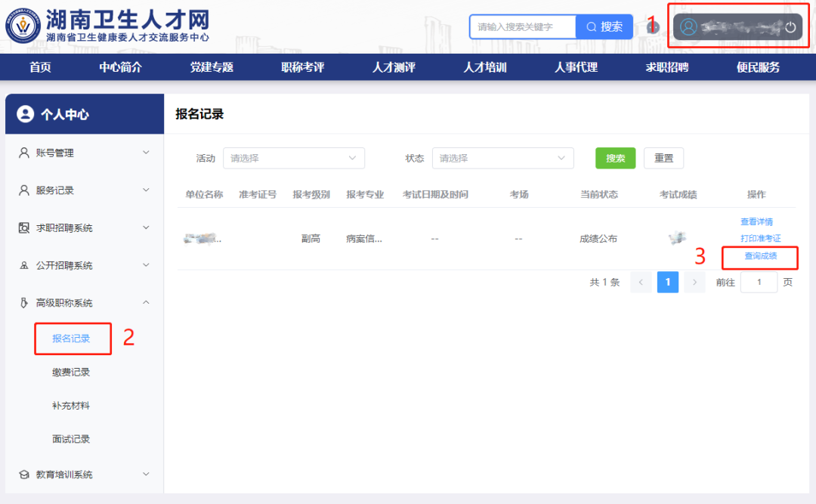This screenshot has height=504, width=816.
Task: Click the power logout icon
Action: tap(790, 27)
